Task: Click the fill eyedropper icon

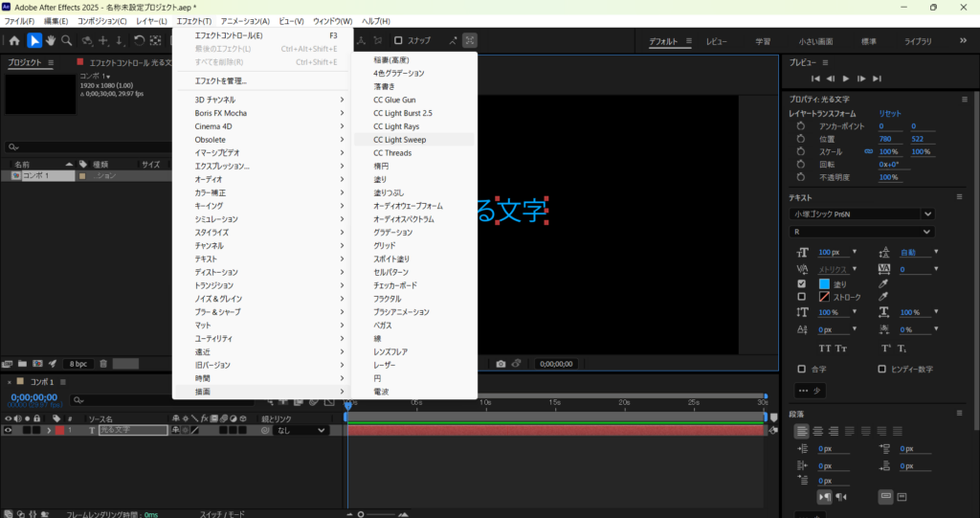Action: [882, 284]
